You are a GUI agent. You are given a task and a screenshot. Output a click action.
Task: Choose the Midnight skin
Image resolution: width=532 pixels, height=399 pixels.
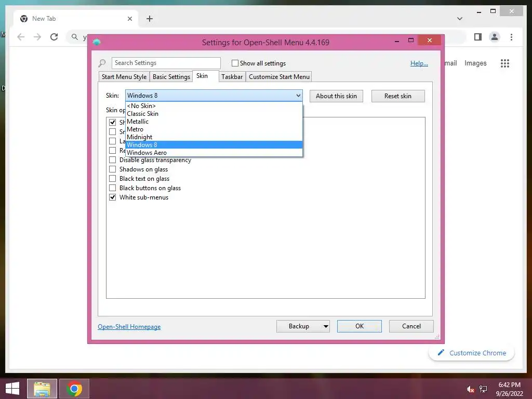(214, 137)
